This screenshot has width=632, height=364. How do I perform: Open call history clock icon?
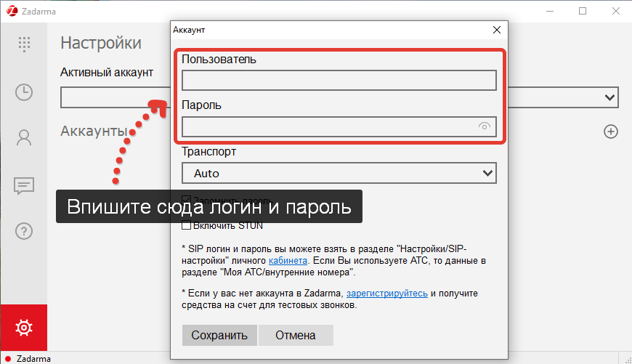[24, 92]
